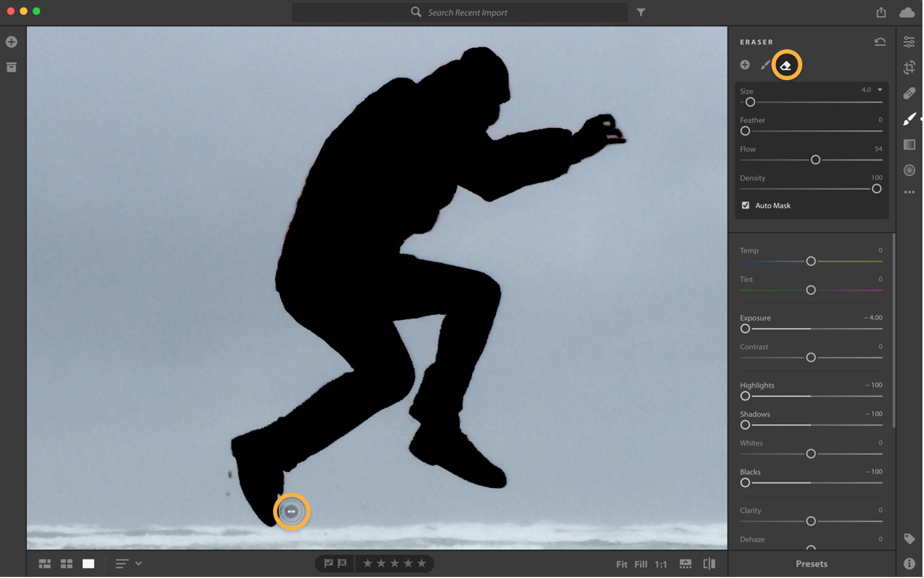Select the Radial Gradient tool
The image size is (924, 578).
[909, 170]
